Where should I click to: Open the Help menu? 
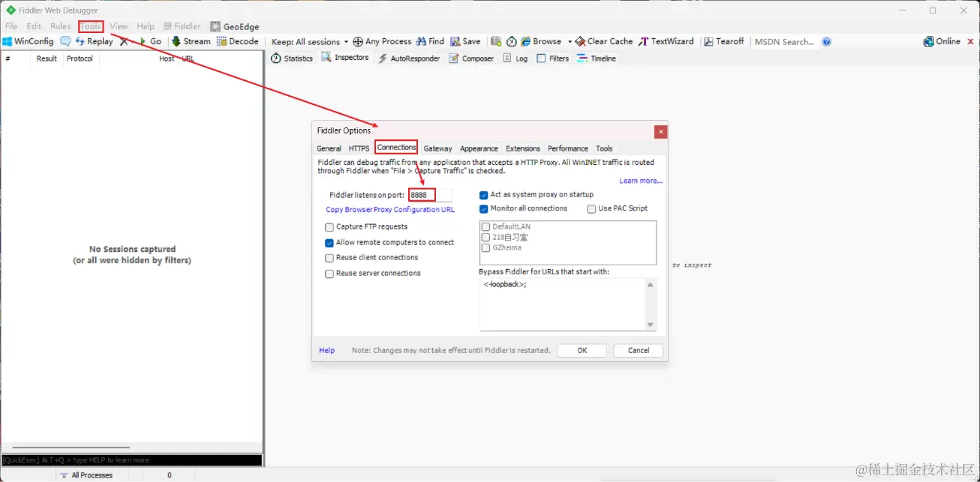pos(146,26)
